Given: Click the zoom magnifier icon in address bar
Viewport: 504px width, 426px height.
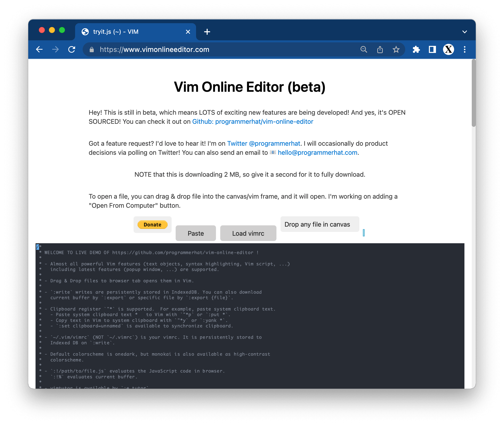Looking at the screenshot, I should 364,49.
